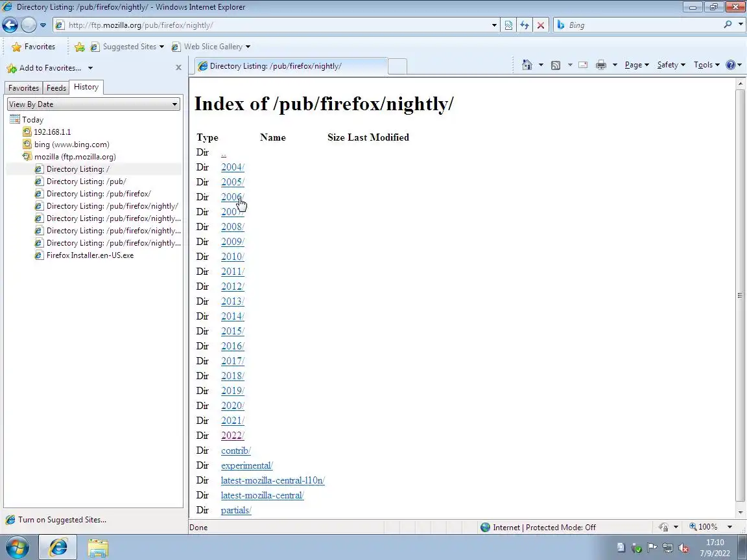This screenshot has height=560, width=747.
Task: Expand bing (www.bing.com) history entry
Action: pos(66,145)
